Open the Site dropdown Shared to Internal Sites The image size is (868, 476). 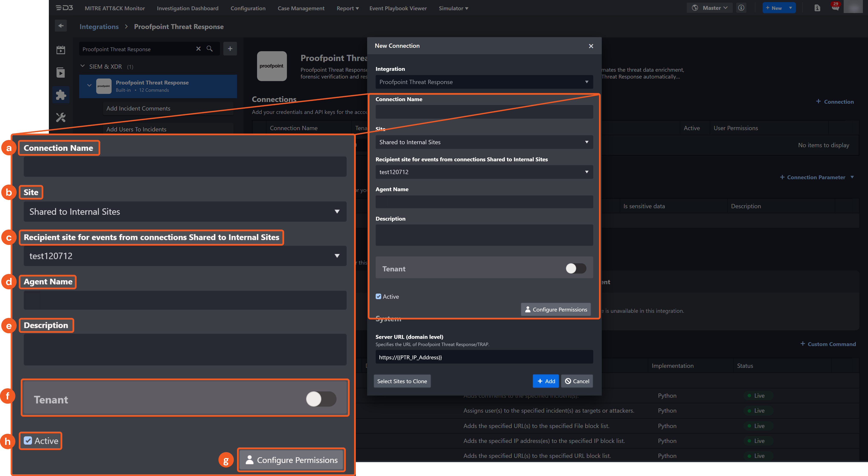pos(484,142)
